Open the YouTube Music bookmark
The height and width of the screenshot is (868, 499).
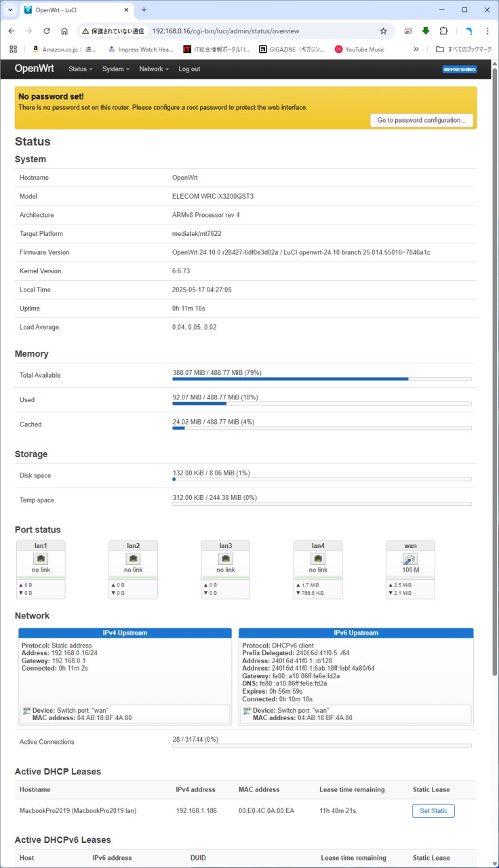(x=360, y=50)
